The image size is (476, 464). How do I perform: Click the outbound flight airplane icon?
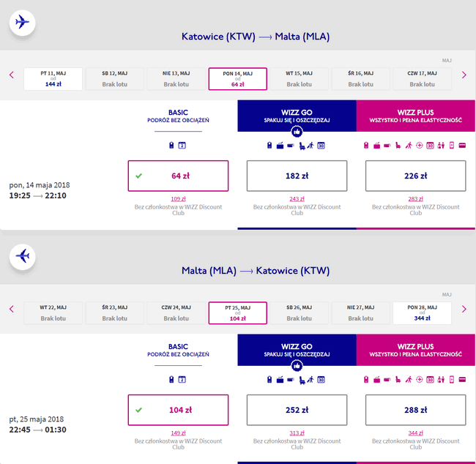point(23,23)
